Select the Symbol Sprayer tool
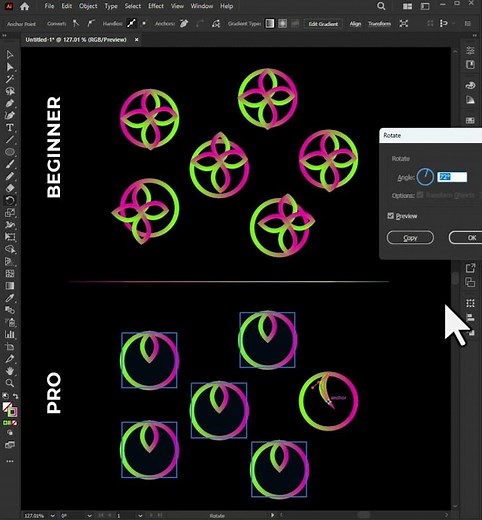This screenshot has height=520, width=482. tap(10, 322)
